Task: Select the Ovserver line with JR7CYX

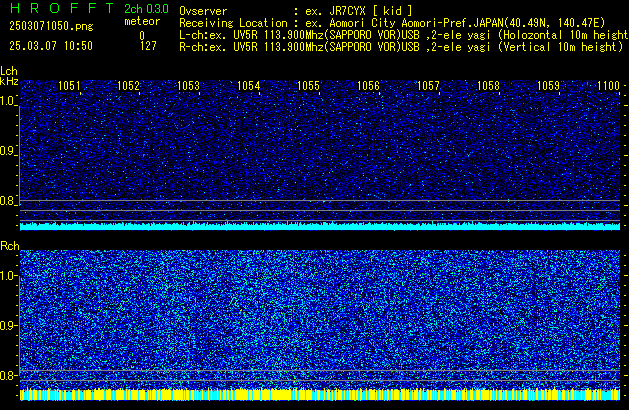Action: click(x=296, y=11)
